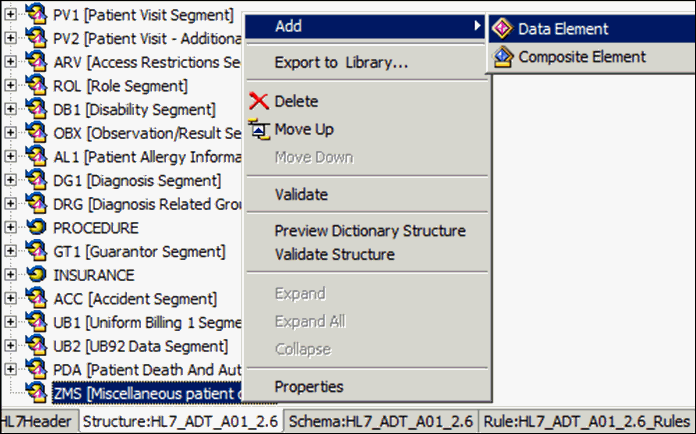This screenshot has height=434, width=696.
Task: Click the DG1 Diagnosis Segment icon
Action: pyautogui.click(x=36, y=180)
